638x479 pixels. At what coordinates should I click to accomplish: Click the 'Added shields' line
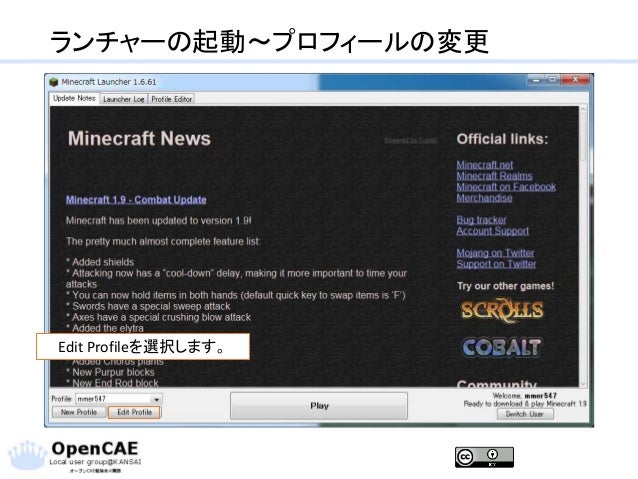(x=100, y=262)
